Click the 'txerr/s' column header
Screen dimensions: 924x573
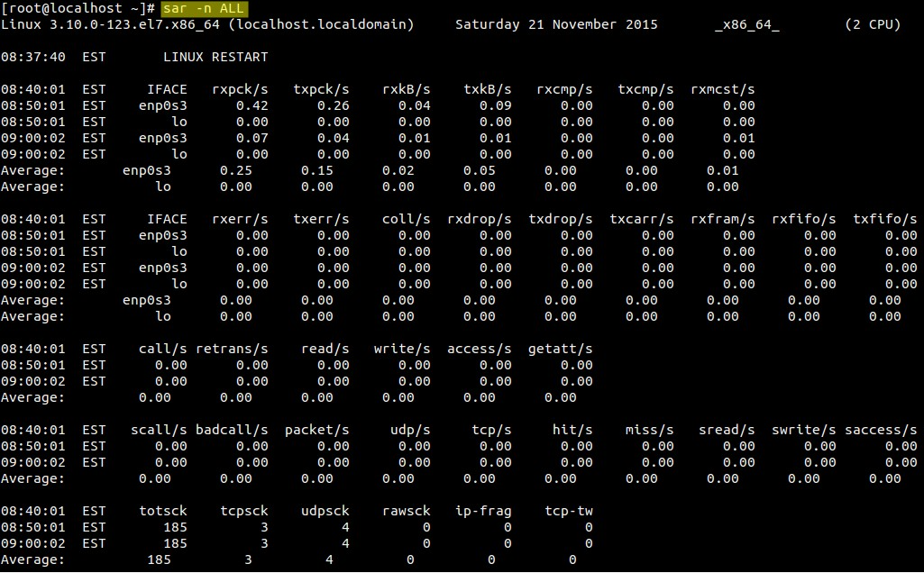321,219
